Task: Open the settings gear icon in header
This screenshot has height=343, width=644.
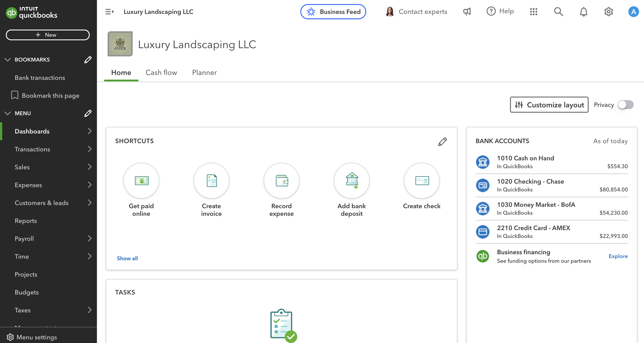Action: tap(608, 12)
